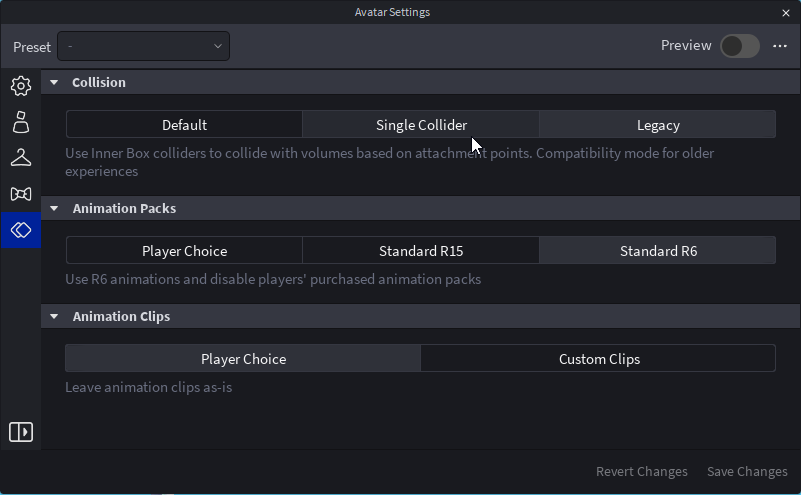Click the Animation Packs heading text
Screen dimensions: 801x495
tap(124, 208)
